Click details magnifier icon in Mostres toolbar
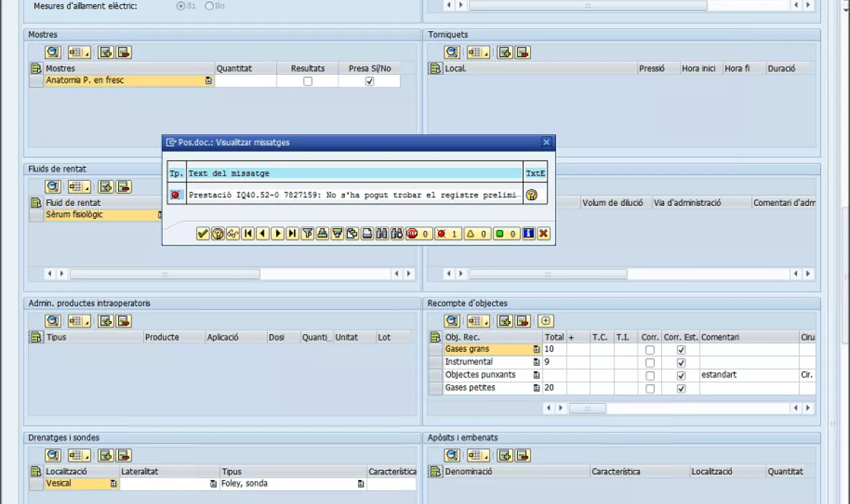 tap(53, 52)
